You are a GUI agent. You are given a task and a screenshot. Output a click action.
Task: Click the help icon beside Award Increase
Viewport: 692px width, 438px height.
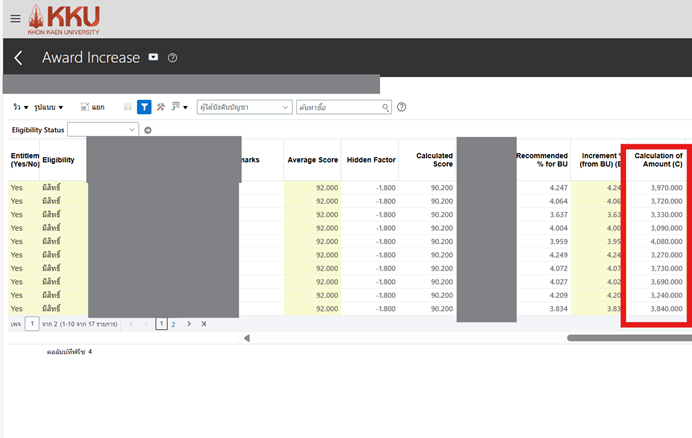172,58
